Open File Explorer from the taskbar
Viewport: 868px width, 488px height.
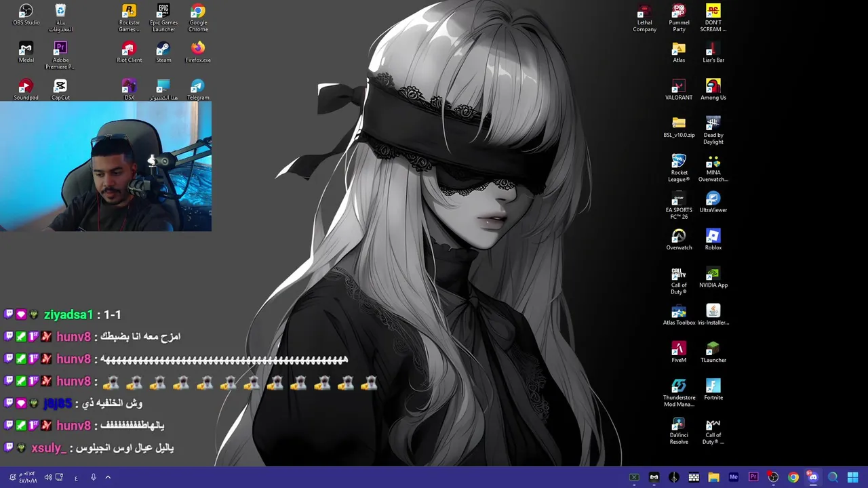[713, 477]
